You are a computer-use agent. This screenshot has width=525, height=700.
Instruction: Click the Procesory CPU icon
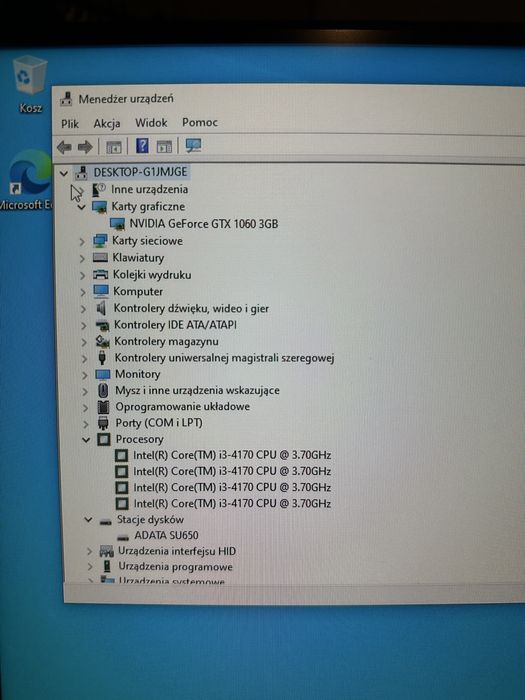point(104,439)
